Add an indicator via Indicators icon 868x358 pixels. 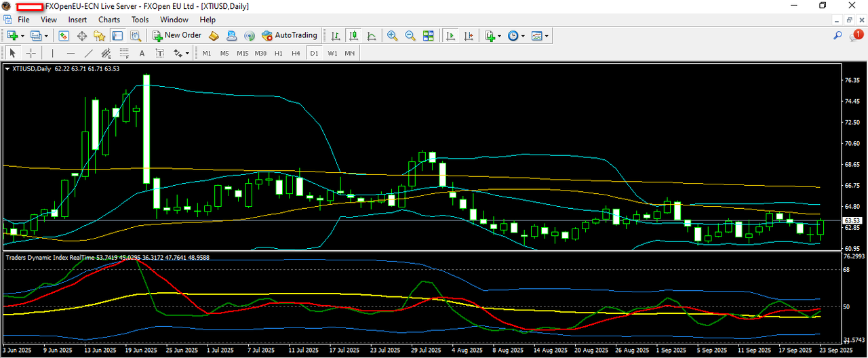[490, 35]
